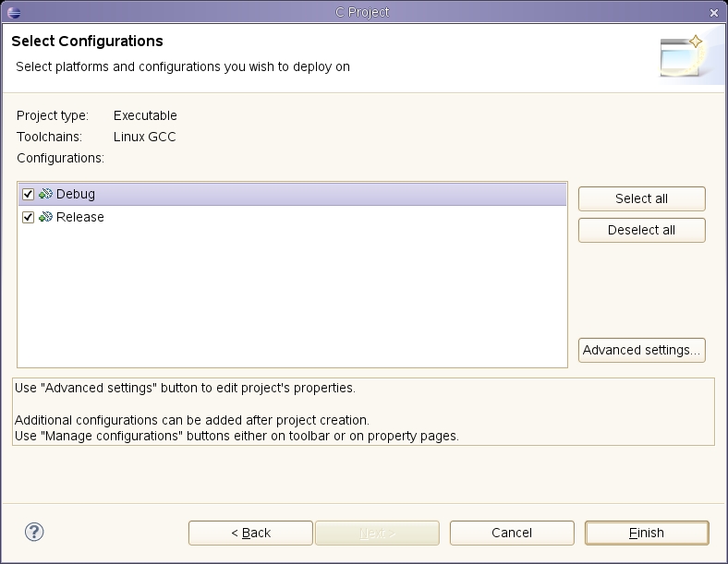Uncheck the Release configuration checkbox
Screen dimensions: 728x564
tap(28, 217)
